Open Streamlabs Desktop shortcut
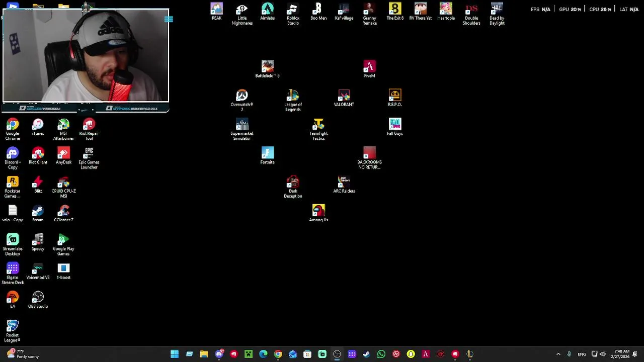The height and width of the screenshot is (362, 644). (x=13, y=244)
